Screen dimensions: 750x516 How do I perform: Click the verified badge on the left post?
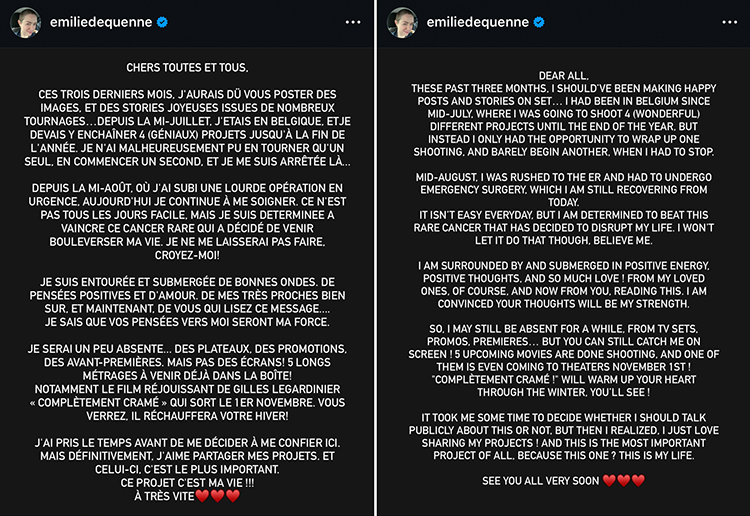point(164,22)
